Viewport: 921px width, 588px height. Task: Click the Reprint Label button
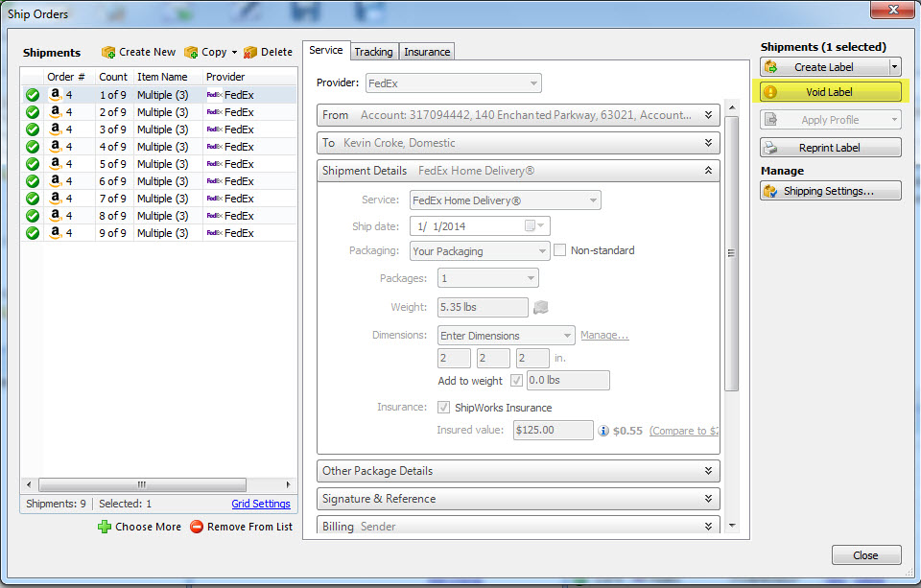point(831,148)
